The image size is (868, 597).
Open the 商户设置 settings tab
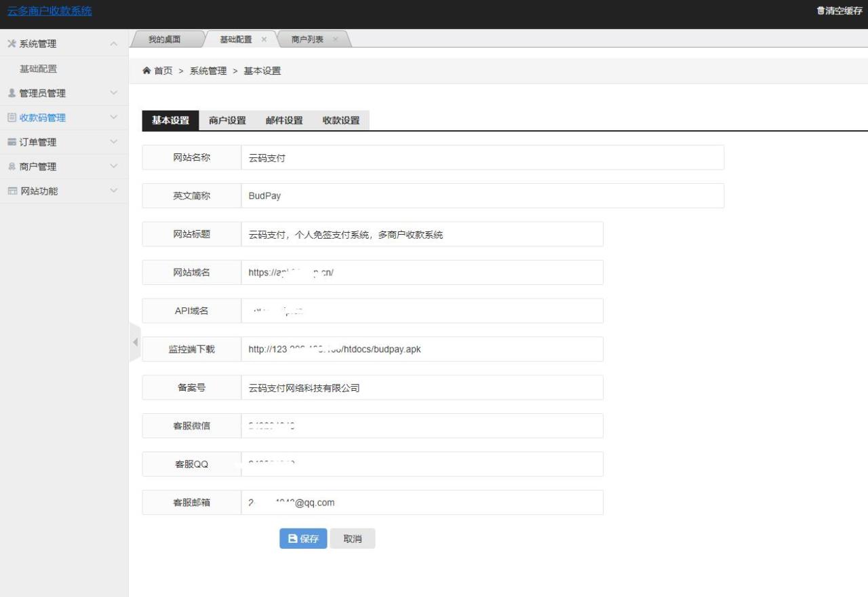tap(227, 120)
